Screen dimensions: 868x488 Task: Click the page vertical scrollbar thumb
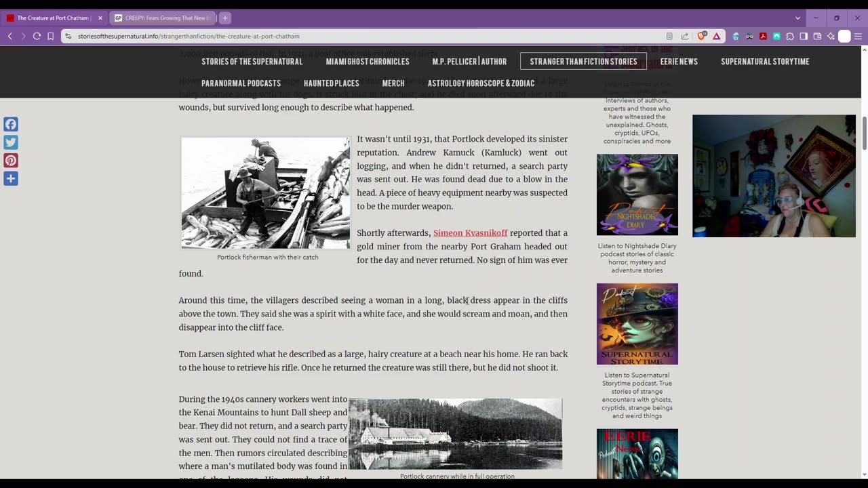[864, 134]
